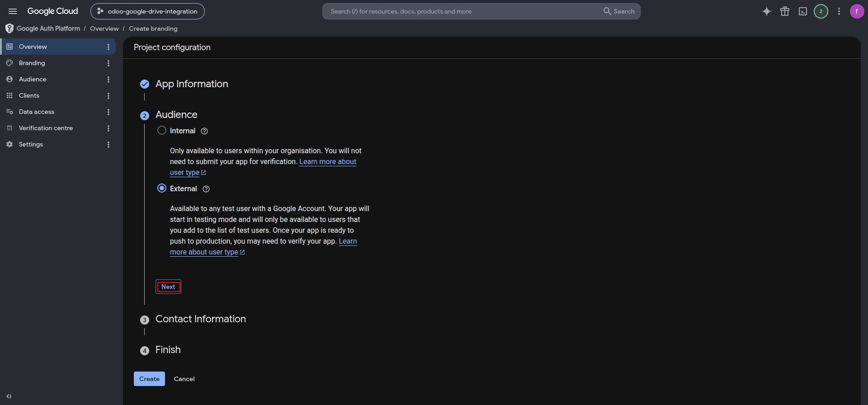Open the main navigation hamburger menu
Screen dimensions: 868x405
tap(13, 11)
